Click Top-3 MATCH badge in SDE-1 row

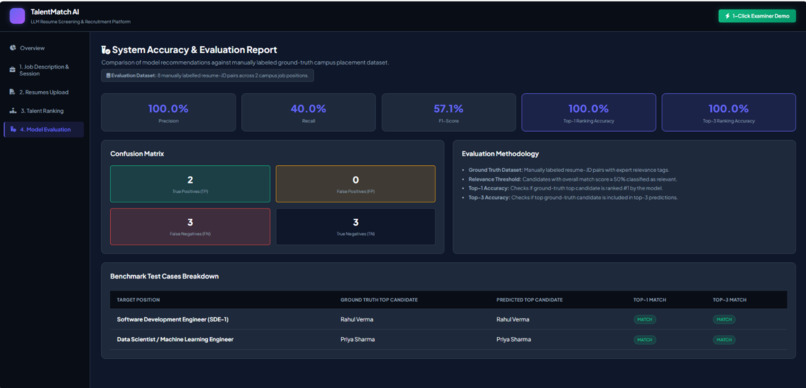point(724,319)
